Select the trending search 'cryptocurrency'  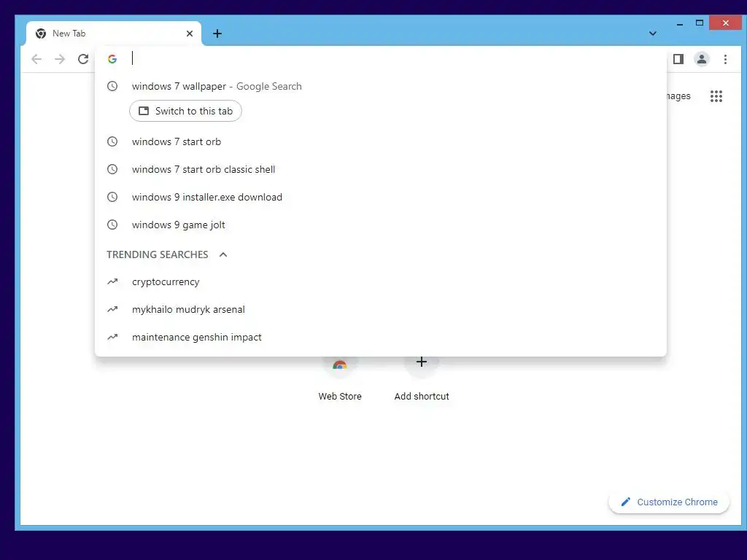pyautogui.click(x=381, y=282)
